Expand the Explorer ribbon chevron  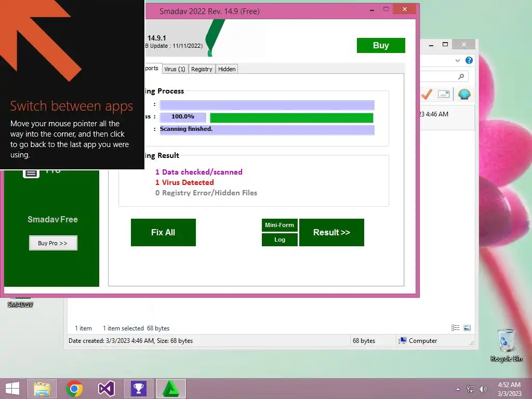[458, 60]
